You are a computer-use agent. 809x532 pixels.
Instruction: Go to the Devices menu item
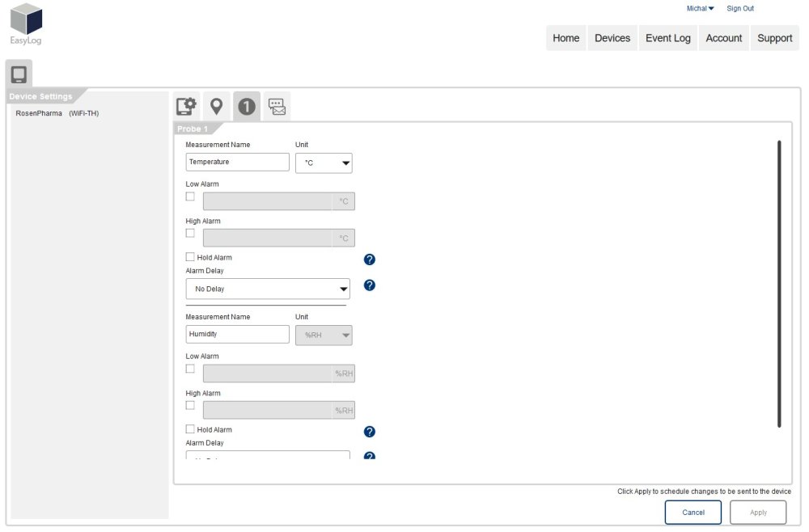click(612, 38)
